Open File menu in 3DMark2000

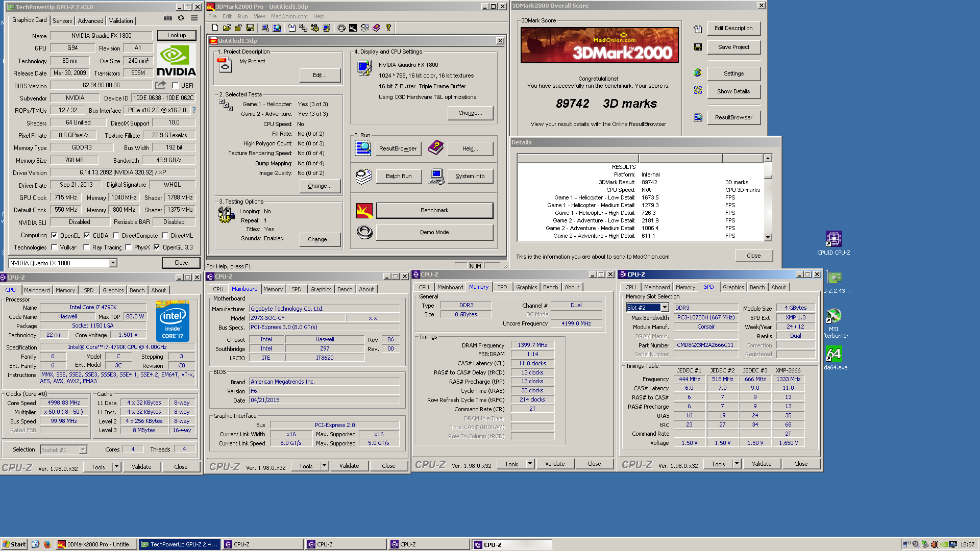[212, 16]
